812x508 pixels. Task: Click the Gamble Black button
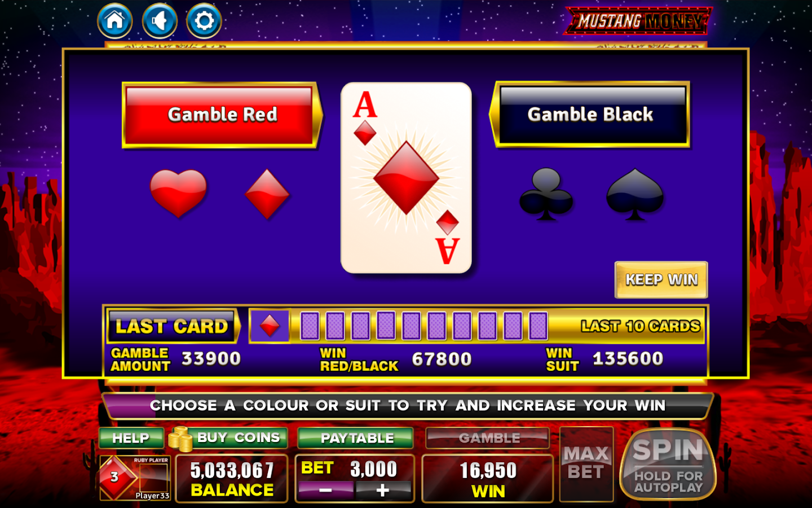(590, 115)
